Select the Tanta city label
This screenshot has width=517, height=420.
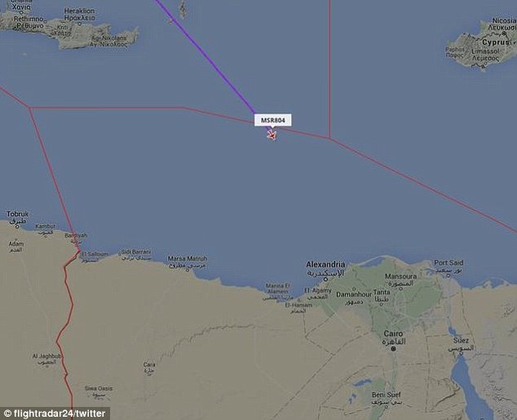382,292
